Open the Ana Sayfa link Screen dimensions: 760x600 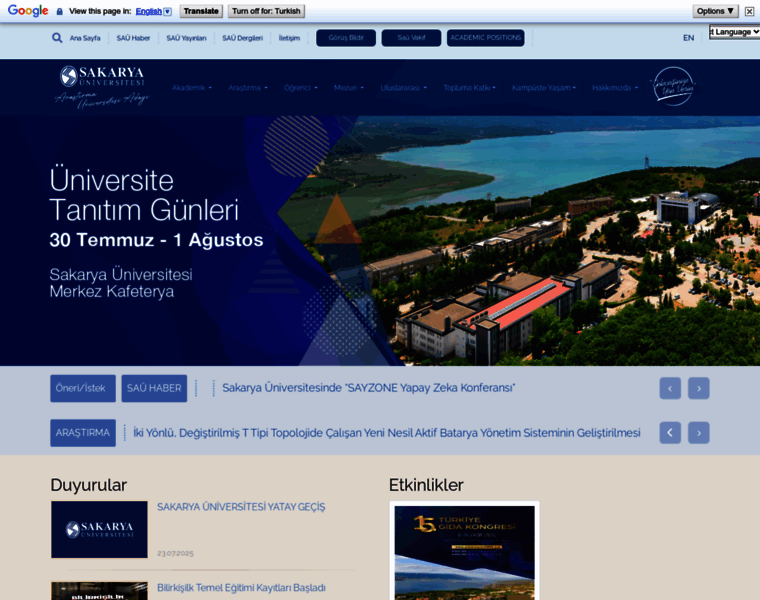coord(85,38)
